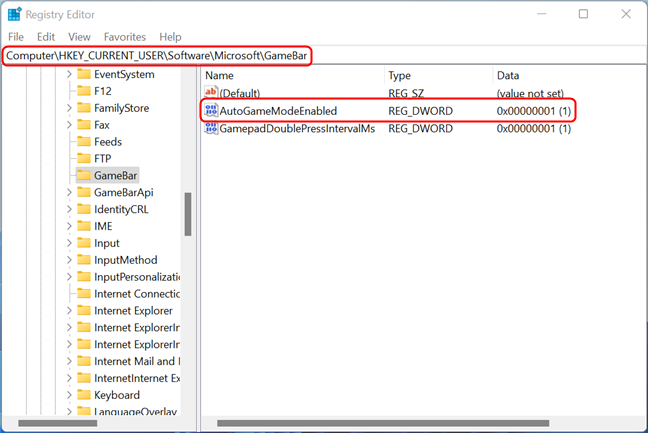Expand the Keyboard key

tap(69, 395)
